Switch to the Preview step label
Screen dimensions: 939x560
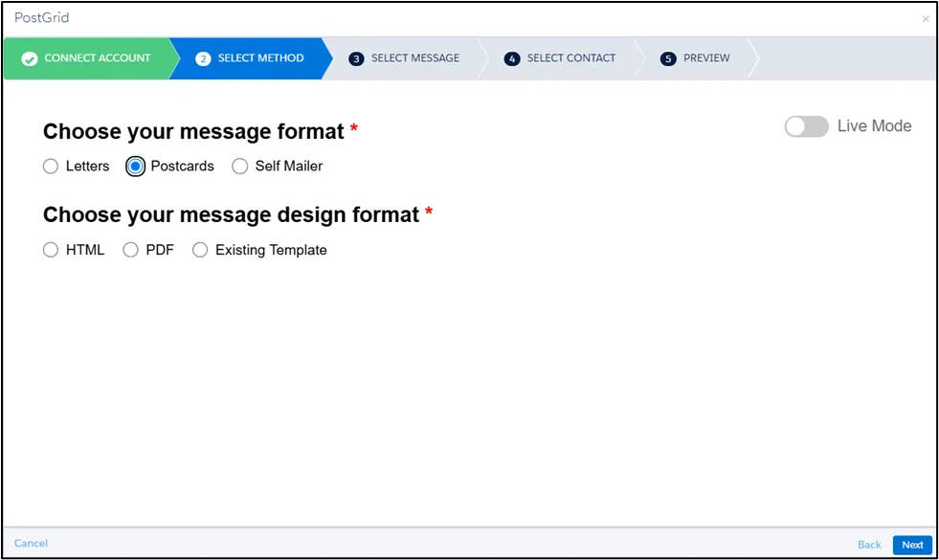[706, 58]
